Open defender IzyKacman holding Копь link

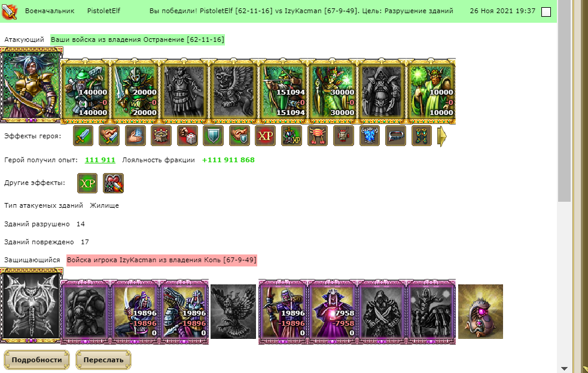click(x=162, y=260)
